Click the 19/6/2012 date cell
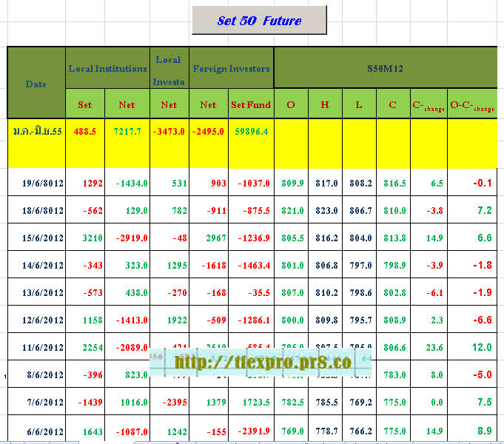The height and width of the screenshot is (444, 504). (x=36, y=183)
